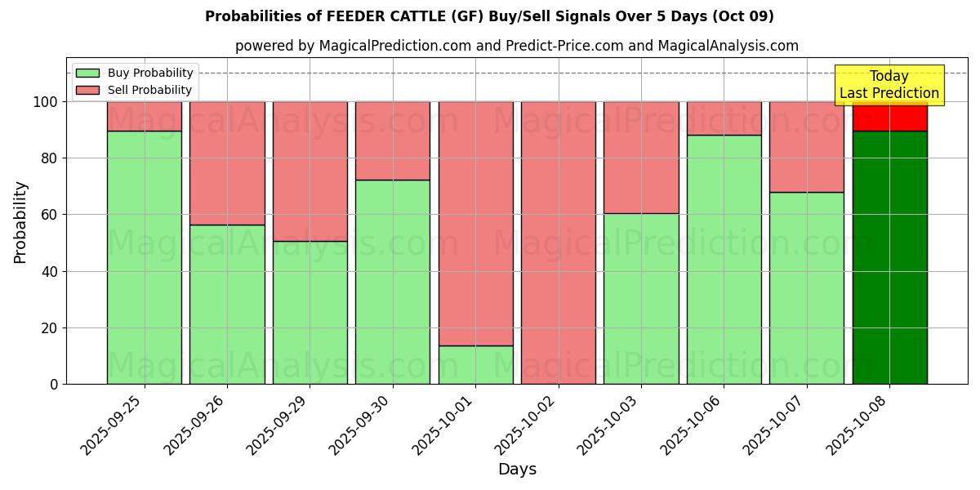The image size is (980, 490).
Task: Click the red sell segment for 2025-09-26
Action: click(227, 163)
